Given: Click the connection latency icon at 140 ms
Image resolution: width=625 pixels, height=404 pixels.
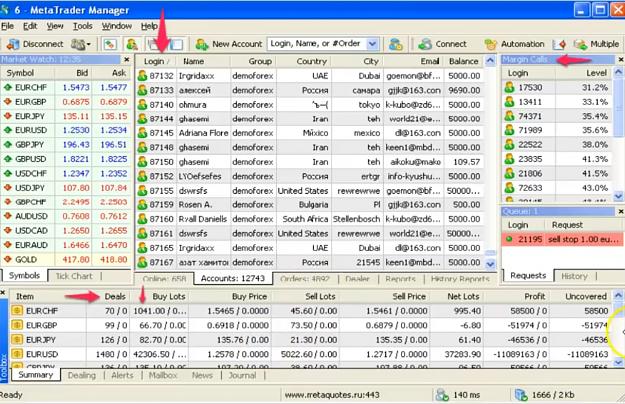Looking at the screenshot, I should 442,395.
